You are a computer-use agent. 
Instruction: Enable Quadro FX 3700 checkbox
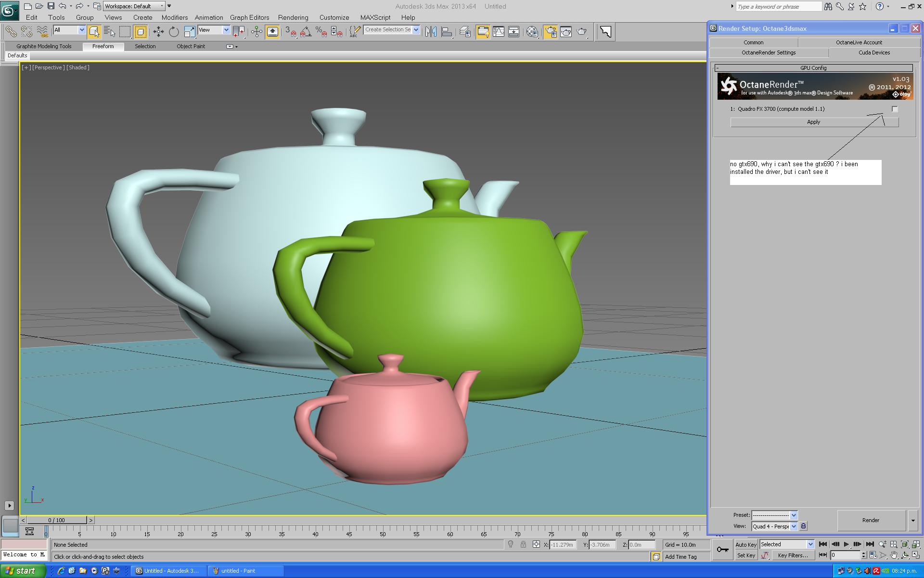pos(895,109)
